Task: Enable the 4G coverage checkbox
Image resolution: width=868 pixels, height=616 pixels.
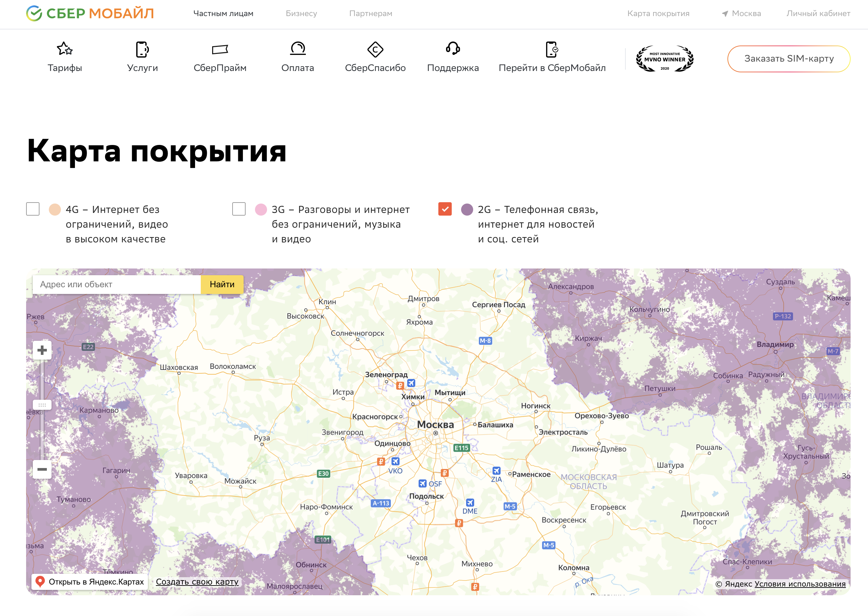Action: 33,209
